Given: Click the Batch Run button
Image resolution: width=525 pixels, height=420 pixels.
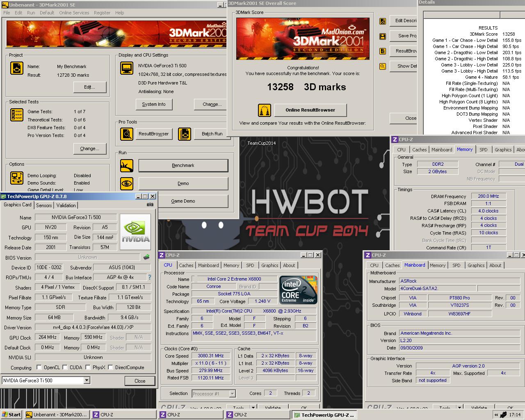Looking at the screenshot, I should [x=212, y=134].
